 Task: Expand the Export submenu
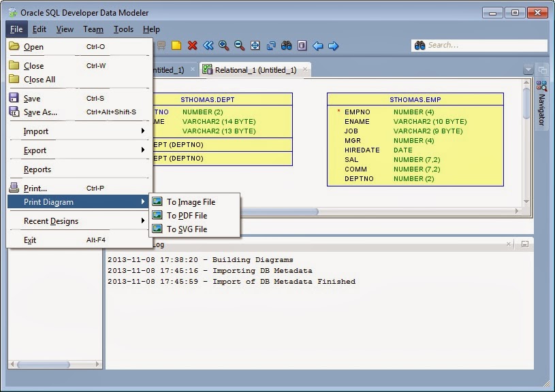point(80,150)
